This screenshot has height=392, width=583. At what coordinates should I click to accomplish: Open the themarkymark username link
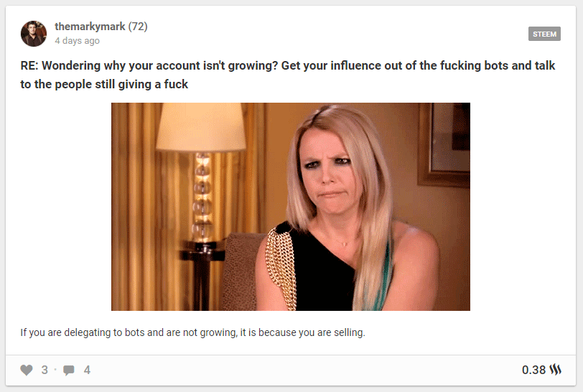90,27
